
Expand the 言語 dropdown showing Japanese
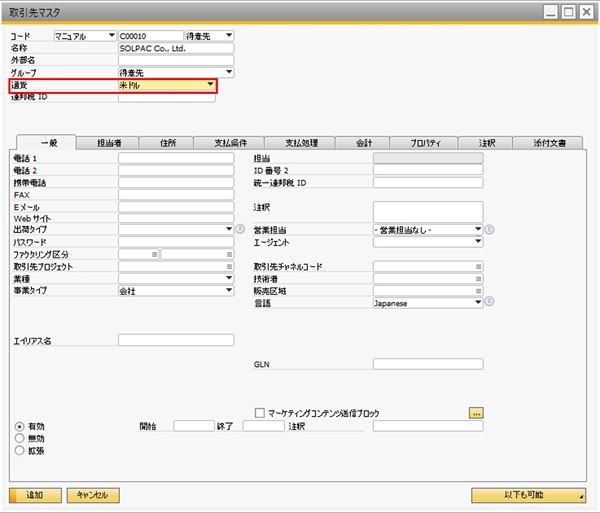tap(478, 303)
